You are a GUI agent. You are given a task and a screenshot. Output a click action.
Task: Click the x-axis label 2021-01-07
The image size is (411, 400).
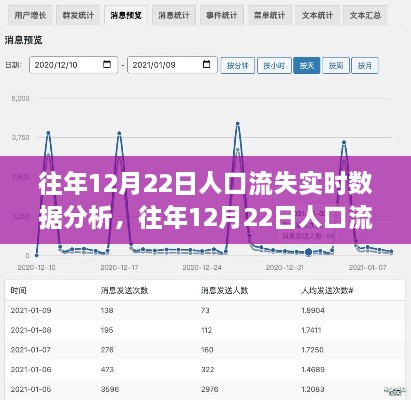pyautogui.click(x=368, y=268)
